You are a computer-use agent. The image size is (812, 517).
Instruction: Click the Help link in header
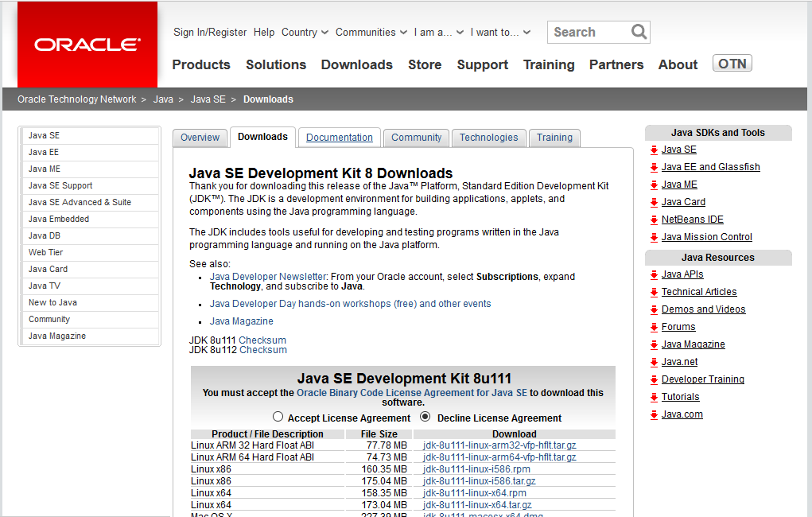point(263,32)
